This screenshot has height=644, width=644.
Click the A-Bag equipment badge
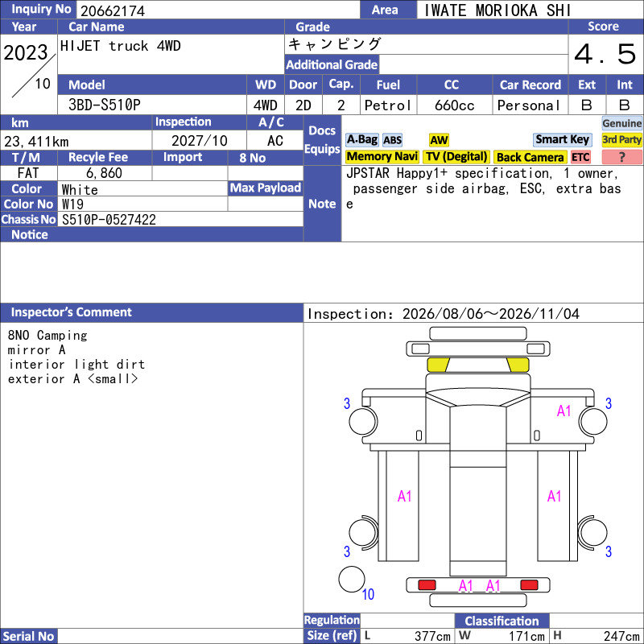coord(361,140)
